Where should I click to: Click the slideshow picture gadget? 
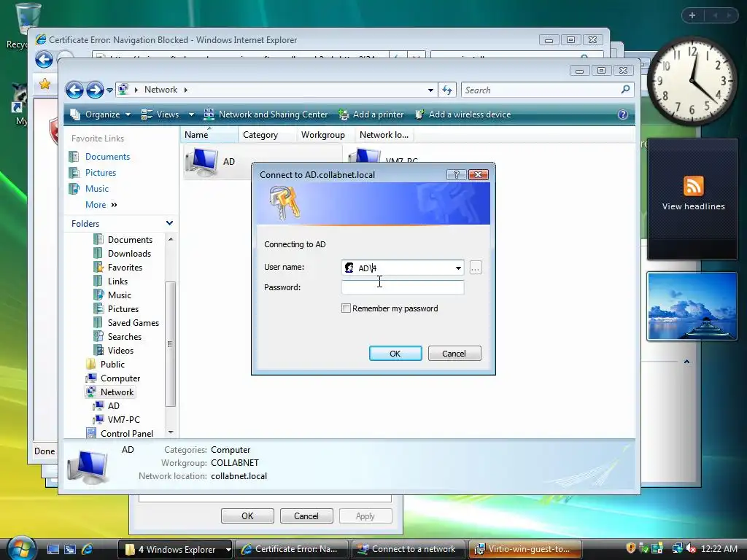(x=692, y=307)
